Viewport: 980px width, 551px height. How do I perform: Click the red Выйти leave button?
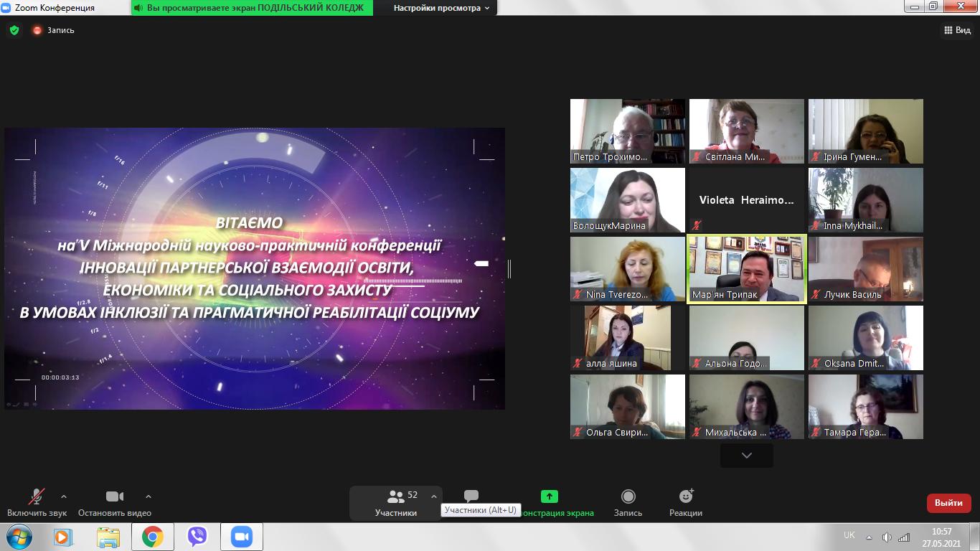[948, 503]
